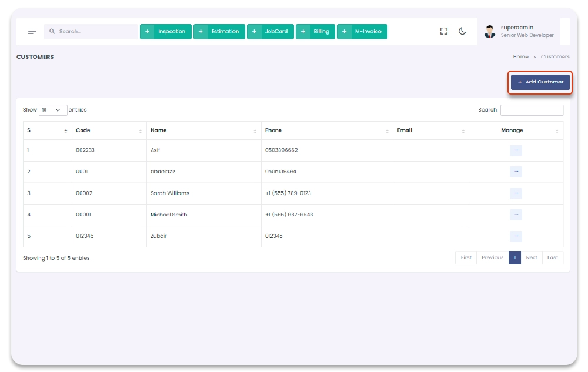Viewport: 588px width, 372px height.
Task: Toggle dark mode moon icon
Action: point(463,32)
